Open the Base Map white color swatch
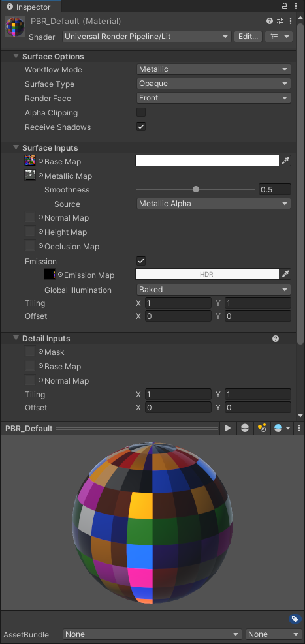 click(207, 161)
